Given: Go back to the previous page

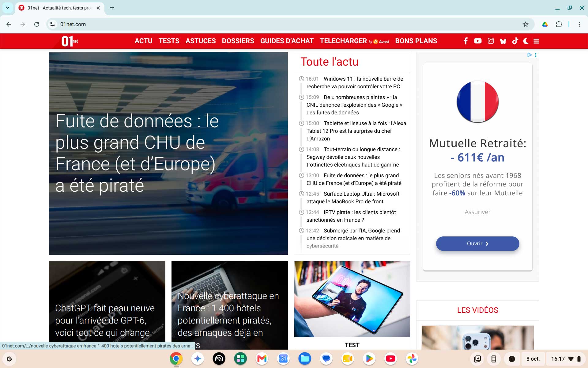Looking at the screenshot, I should 9,24.
